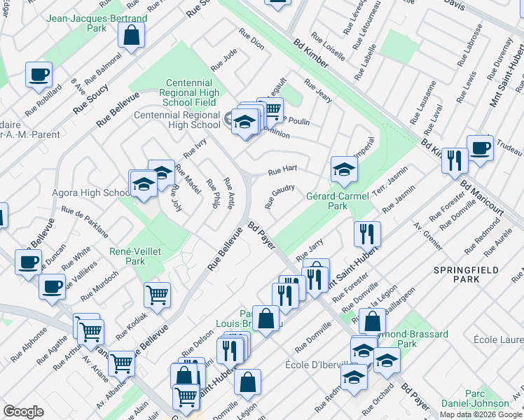Select the school marker left of Raymond-Brassard Park label
This screenshot has height=420, width=524.
click(x=364, y=351)
